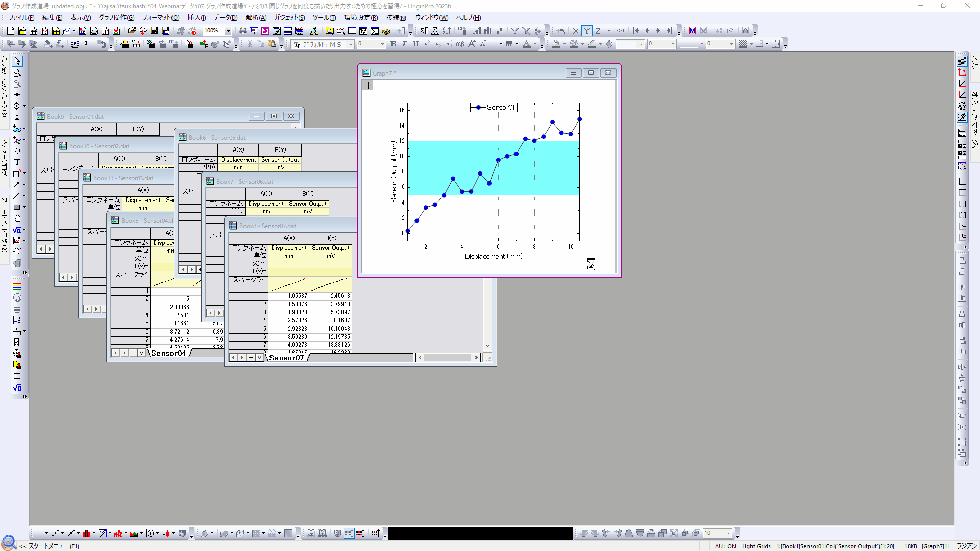Click the horizontal scrollbar in Book8 window
The image size is (980, 551).
pos(448,358)
